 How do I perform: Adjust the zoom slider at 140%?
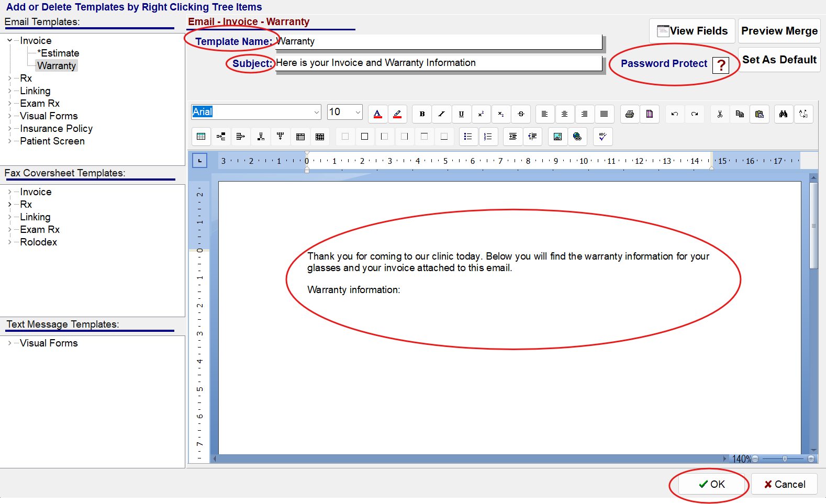[x=785, y=459]
